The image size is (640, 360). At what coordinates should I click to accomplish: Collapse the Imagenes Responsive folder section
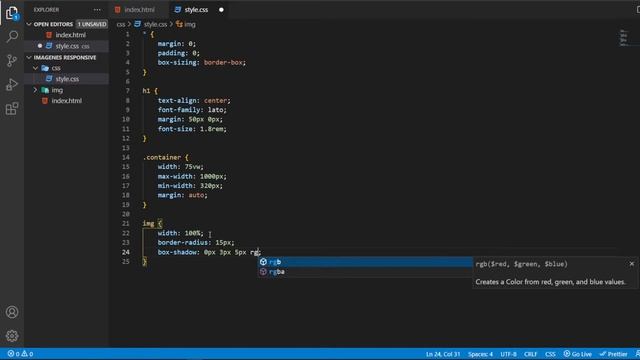tap(29, 58)
